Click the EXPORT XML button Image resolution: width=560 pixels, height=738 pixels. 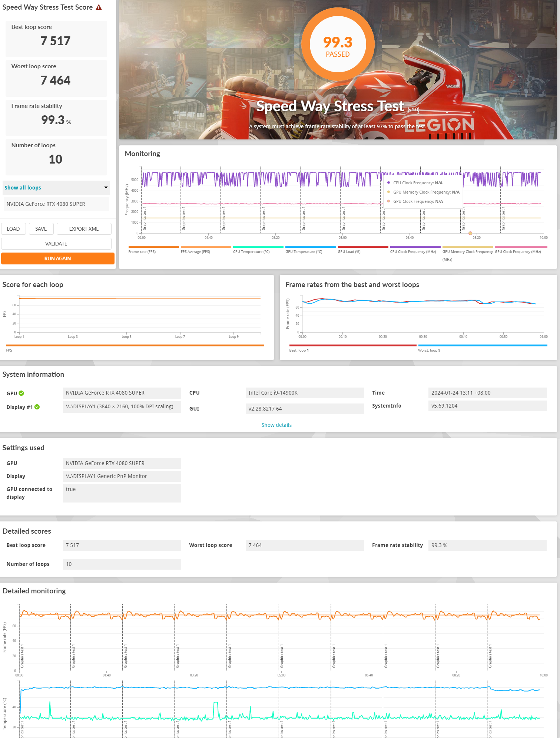[x=84, y=229]
